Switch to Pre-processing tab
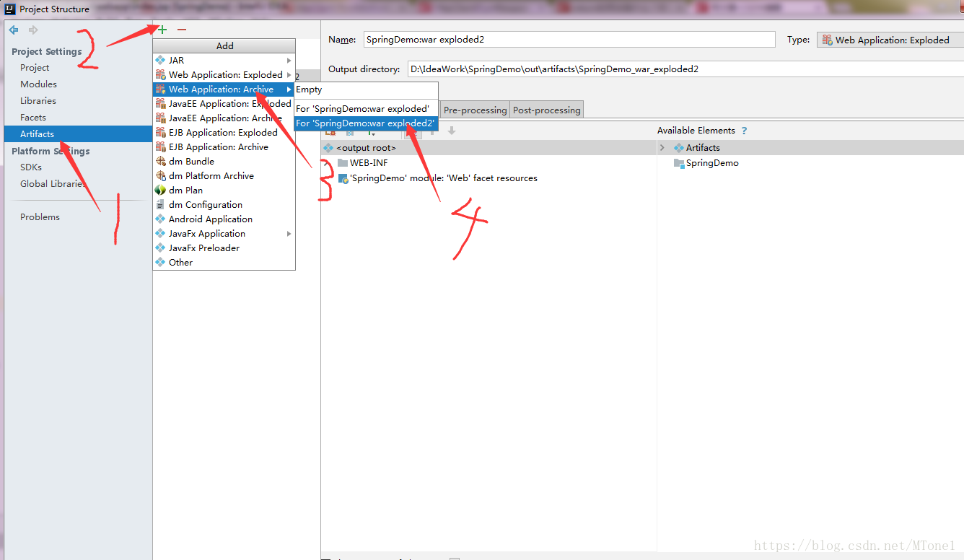This screenshot has height=560, width=964. pos(475,110)
